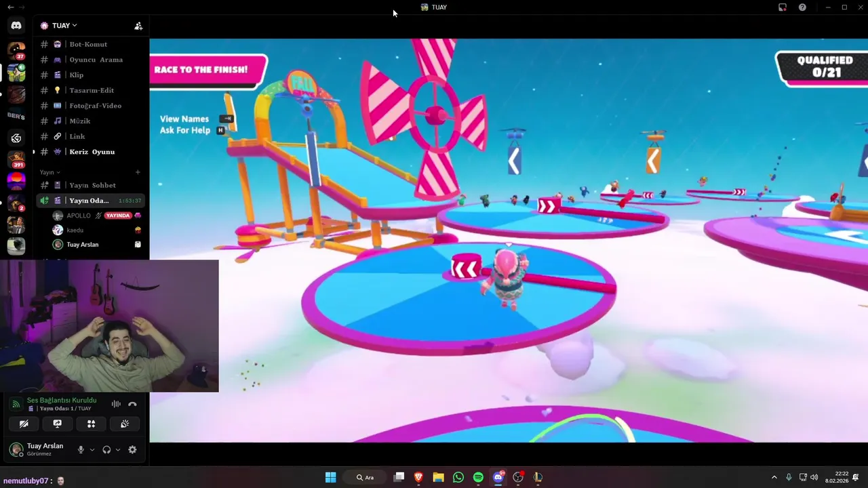Image resolution: width=868 pixels, height=488 pixels.
Task: Open Task View on taskbar
Action: click(399, 477)
